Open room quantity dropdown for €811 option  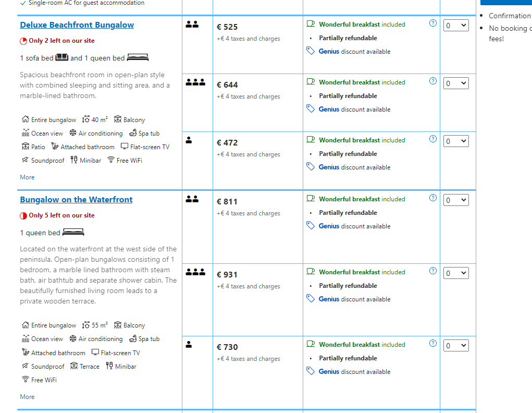tap(455, 200)
